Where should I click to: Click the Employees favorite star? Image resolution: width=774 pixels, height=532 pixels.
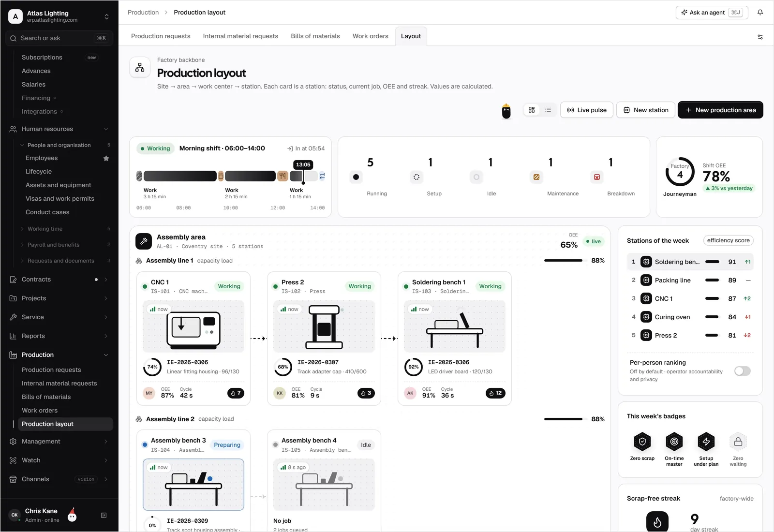tap(106, 158)
